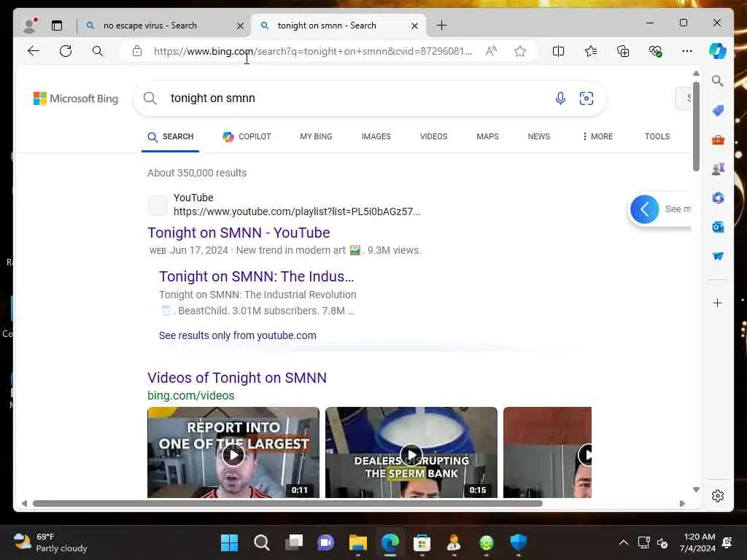
Task: Reload the page with the refresh icon
Action: [66, 51]
